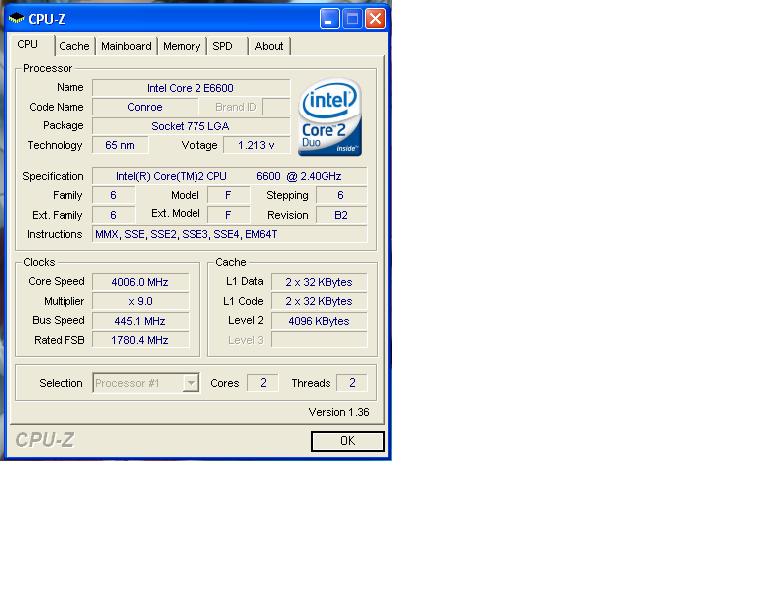Select the Voltage value 1.213 v
The width and height of the screenshot is (768, 615).
(257, 145)
